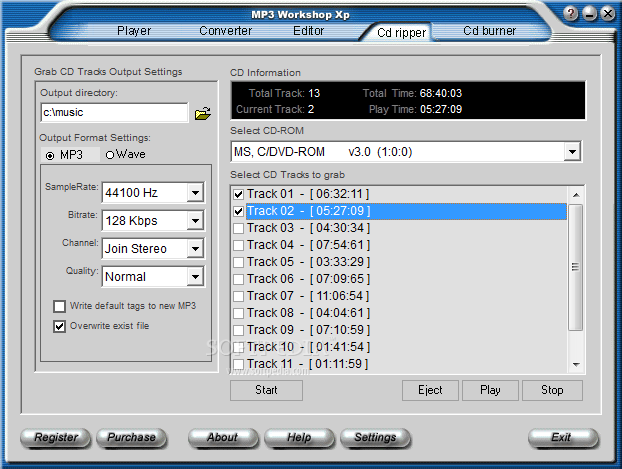Click the track list scrollbar thumb
The width and height of the screenshot is (622, 469).
[575, 267]
